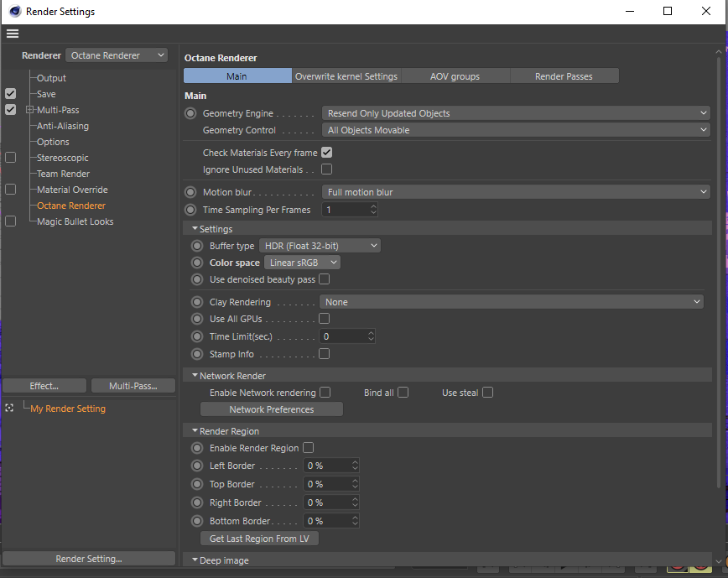Enable the Stamp Info checkbox

coord(324,354)
